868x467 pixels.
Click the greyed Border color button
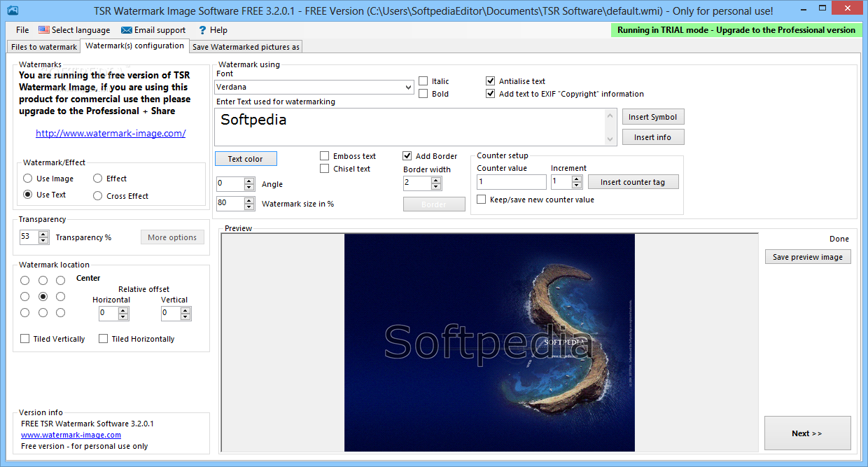pyautogui.click(x=434, y=204)
